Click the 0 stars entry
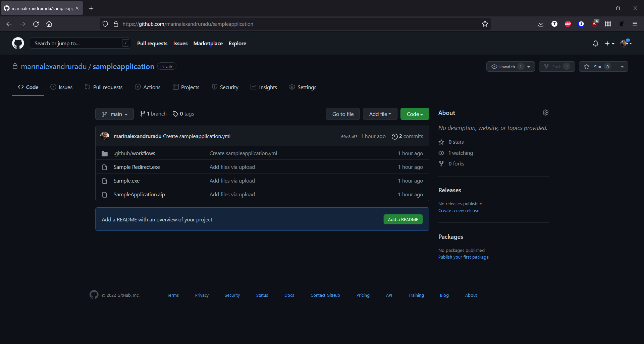The image size is (644, 344). 451,142
